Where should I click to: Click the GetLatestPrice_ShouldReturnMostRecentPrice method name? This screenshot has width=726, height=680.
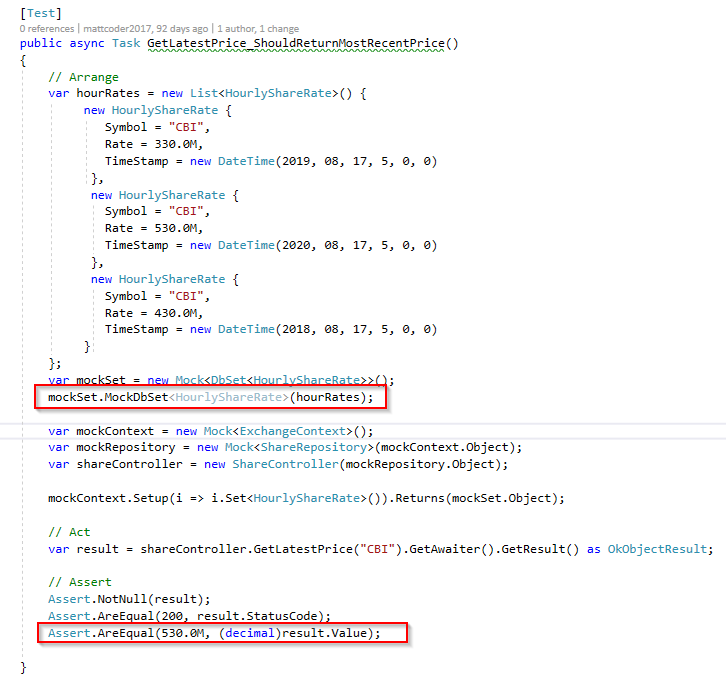pyautogui.click(x=296, y=44)
